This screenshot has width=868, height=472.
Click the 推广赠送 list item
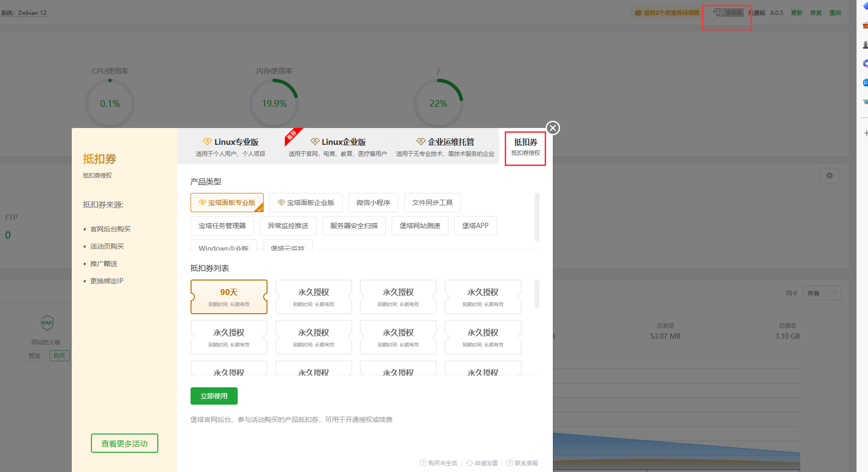[103, 264]
